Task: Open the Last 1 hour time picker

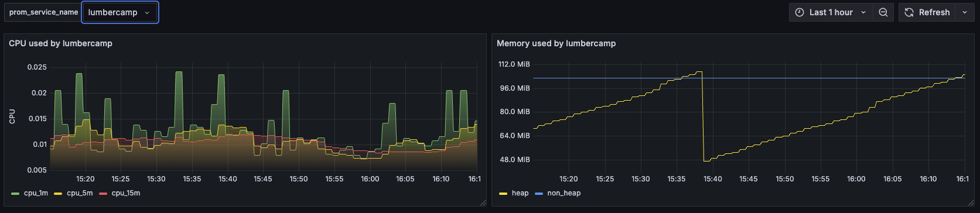Action: (831, 12)
